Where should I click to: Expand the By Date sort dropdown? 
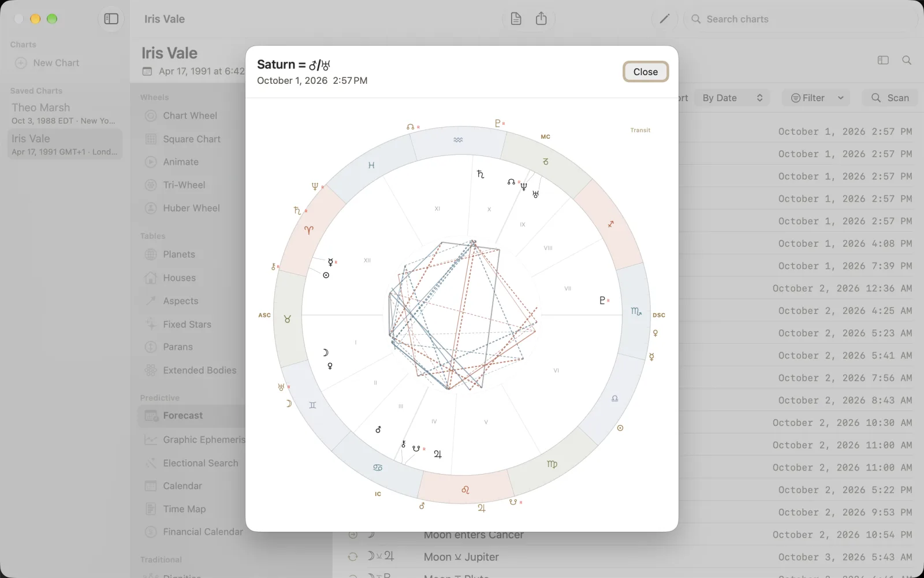click(x=732, y=98)
